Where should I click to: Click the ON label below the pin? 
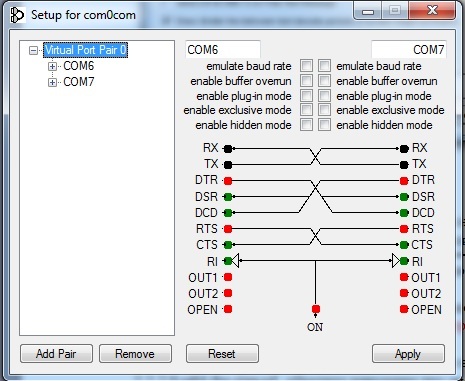(x=315, y=327)
